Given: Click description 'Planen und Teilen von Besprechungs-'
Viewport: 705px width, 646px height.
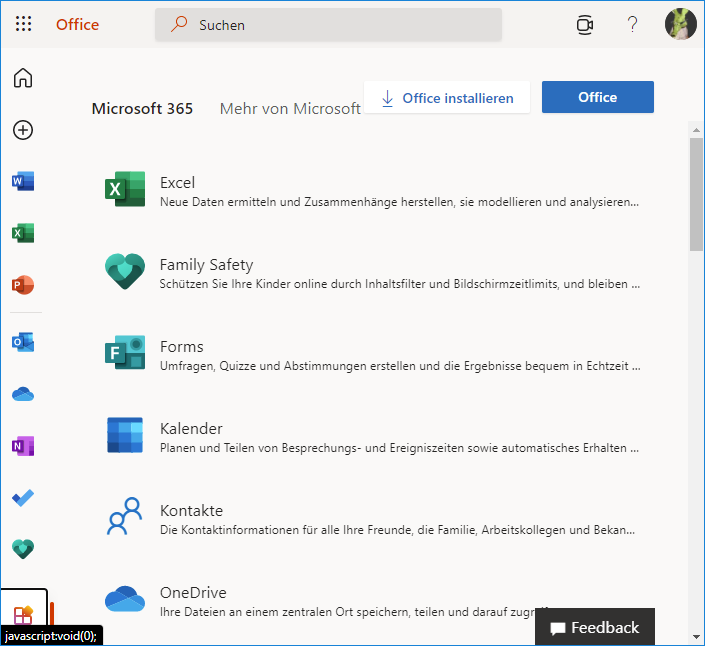Looking at the screenshot, I should pos(399,448).
